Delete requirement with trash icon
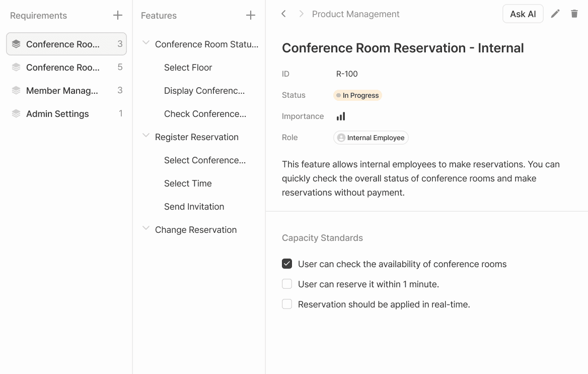 tap(574, 14)
